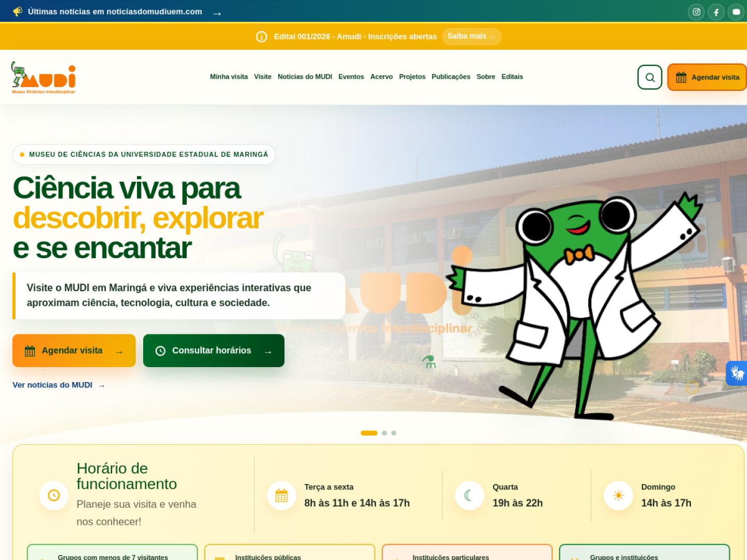This screenshot has height=560, width=747.
Task: Open the Libras accessibility hand widget
Action: [x=737, y=373]
